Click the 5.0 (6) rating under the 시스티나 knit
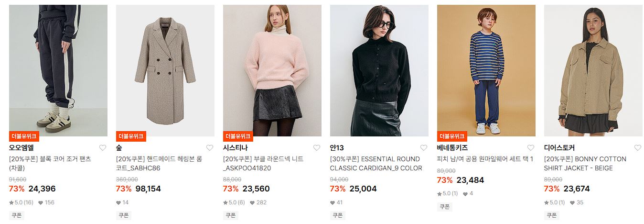This screenshot has height=224, width=644. click(234, 202)
